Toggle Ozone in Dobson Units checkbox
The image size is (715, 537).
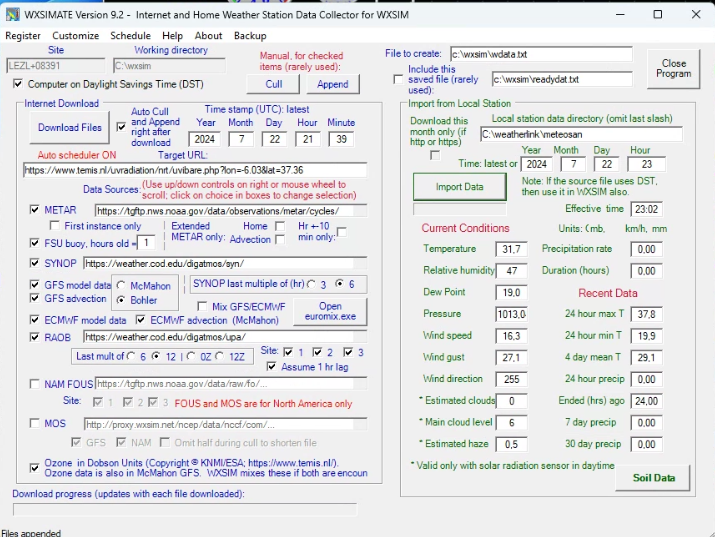[x=34, y=468]
